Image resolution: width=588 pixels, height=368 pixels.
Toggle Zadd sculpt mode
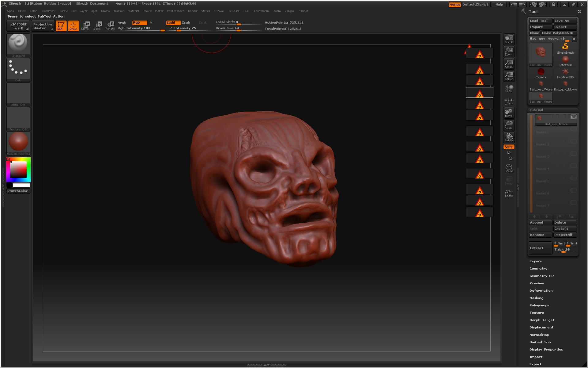pos(173,23)
